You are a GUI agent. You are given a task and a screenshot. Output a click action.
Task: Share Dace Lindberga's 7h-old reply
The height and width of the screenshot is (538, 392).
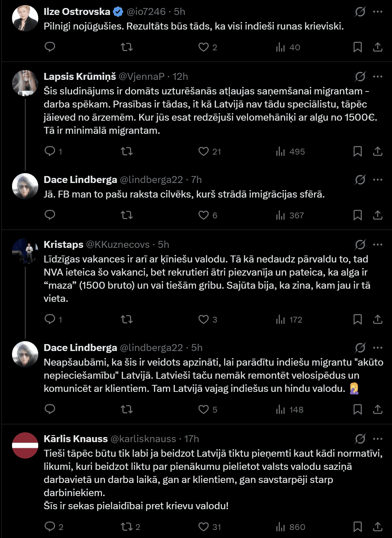[x=378, y=215]
